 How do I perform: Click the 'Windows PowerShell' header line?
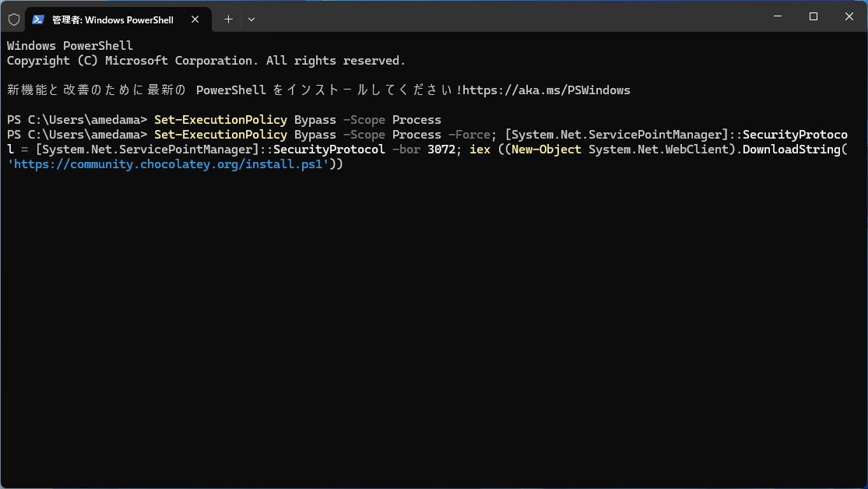(x=70, y=45)
